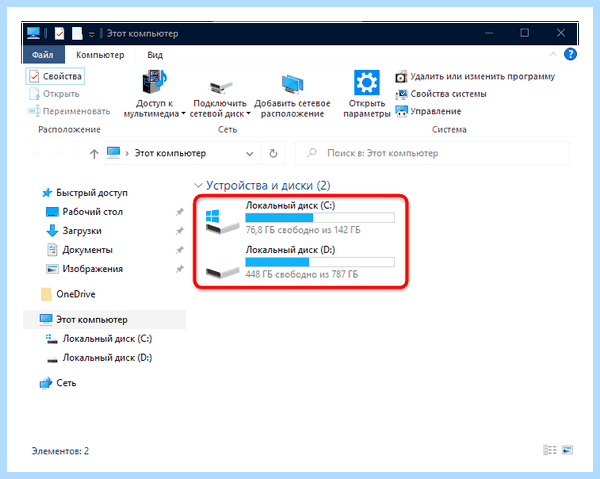Open the Quick Access Toolbar customize dropdown
600x479 pixels.
coord(91,34)
